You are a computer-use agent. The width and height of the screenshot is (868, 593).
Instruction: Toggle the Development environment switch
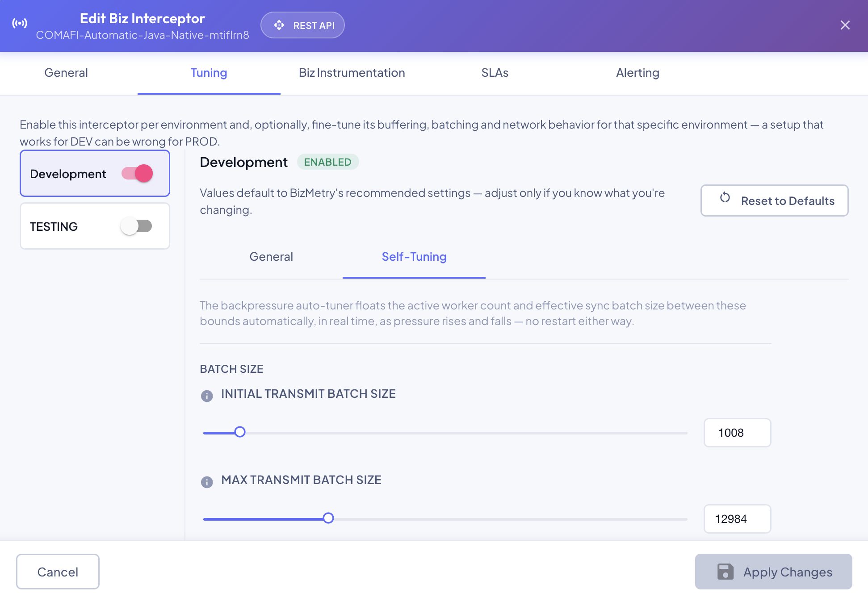(137, 173)
